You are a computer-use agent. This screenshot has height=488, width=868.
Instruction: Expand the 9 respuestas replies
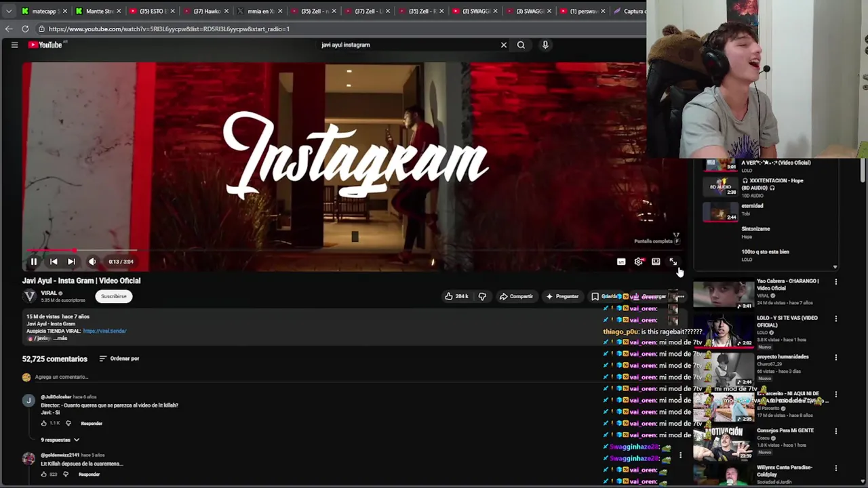click(x=60, y=440)
